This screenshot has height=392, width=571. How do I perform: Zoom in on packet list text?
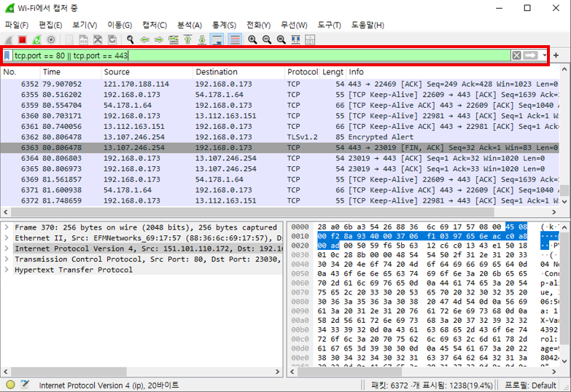tap(252, 39)
